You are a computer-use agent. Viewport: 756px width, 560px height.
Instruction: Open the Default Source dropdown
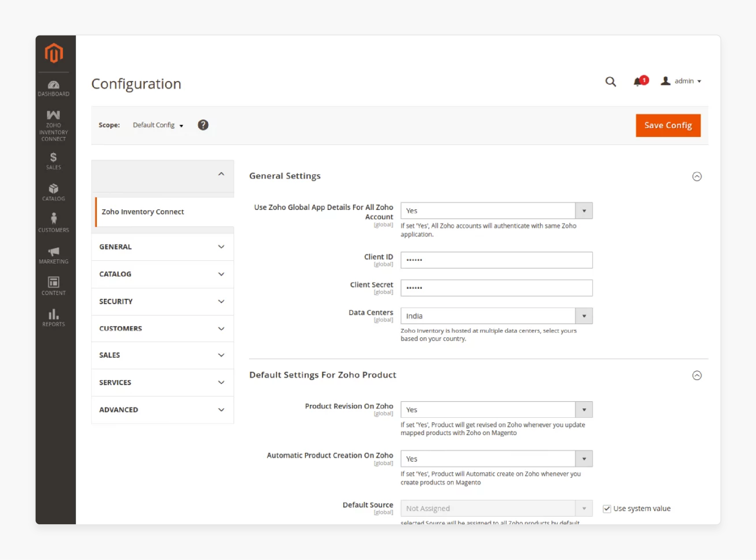tap(496, 508)
